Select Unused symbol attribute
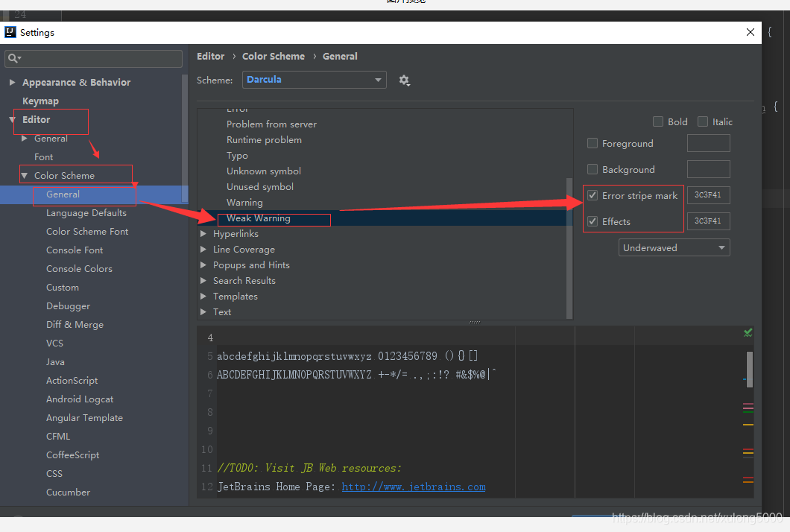The height and width of the screenshot is (532, 790). 260,186
